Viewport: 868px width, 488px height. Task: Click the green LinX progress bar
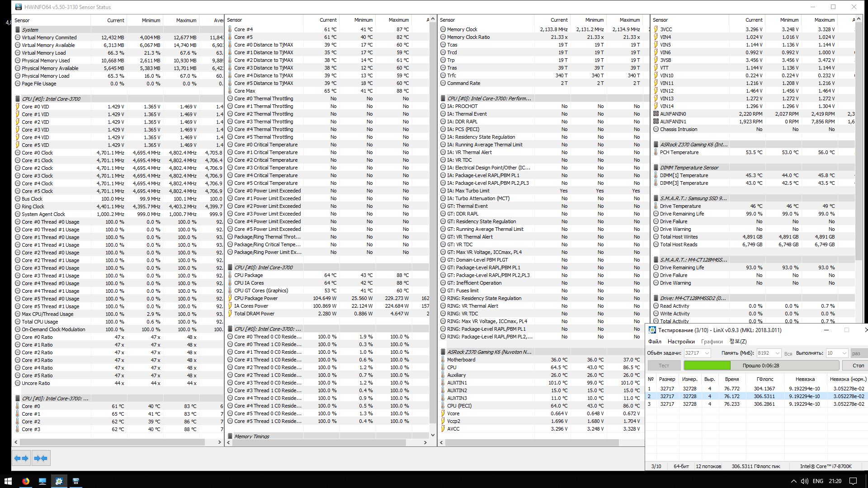707,366
